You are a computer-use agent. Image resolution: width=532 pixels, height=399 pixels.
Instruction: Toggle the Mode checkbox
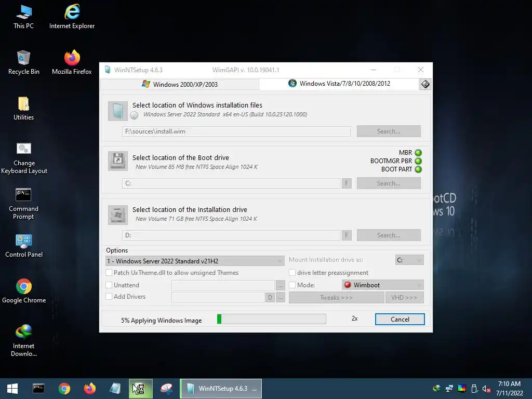tap(292, 285)
